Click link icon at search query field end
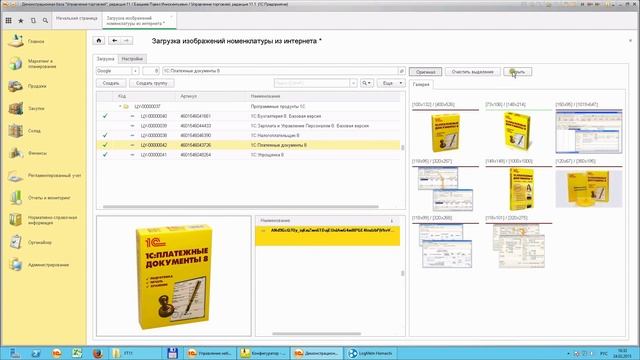Viewport: 640px width, 360px height. coord(402,71)
